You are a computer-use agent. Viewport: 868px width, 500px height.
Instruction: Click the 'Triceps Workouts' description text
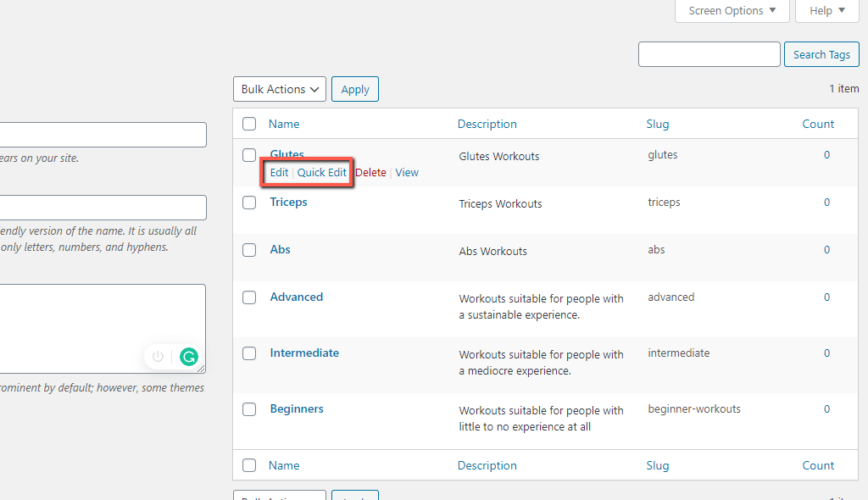[x=500, y=203]
